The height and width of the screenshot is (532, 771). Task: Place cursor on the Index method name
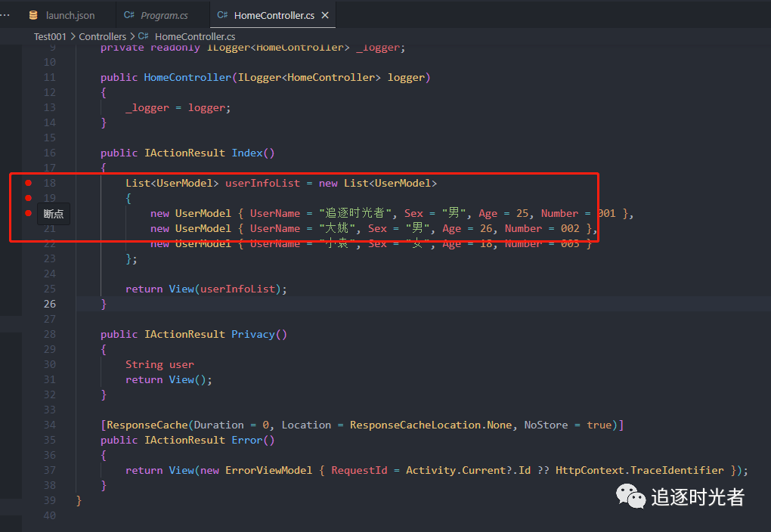[247, 153]
